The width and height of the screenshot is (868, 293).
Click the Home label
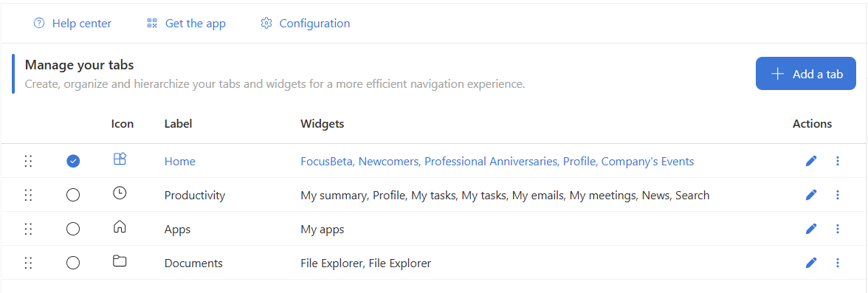pyautogui.click(x=180, y=162)
